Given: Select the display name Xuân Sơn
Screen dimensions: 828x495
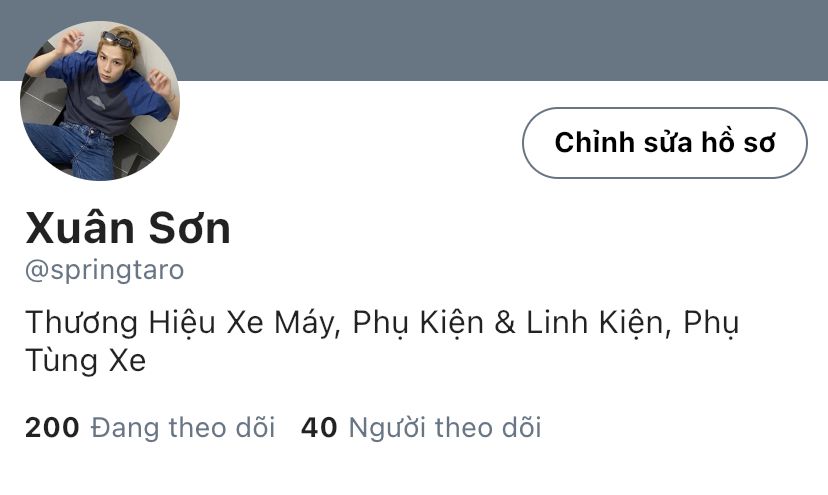Looking at the screenshot, I should coord(128,228).
